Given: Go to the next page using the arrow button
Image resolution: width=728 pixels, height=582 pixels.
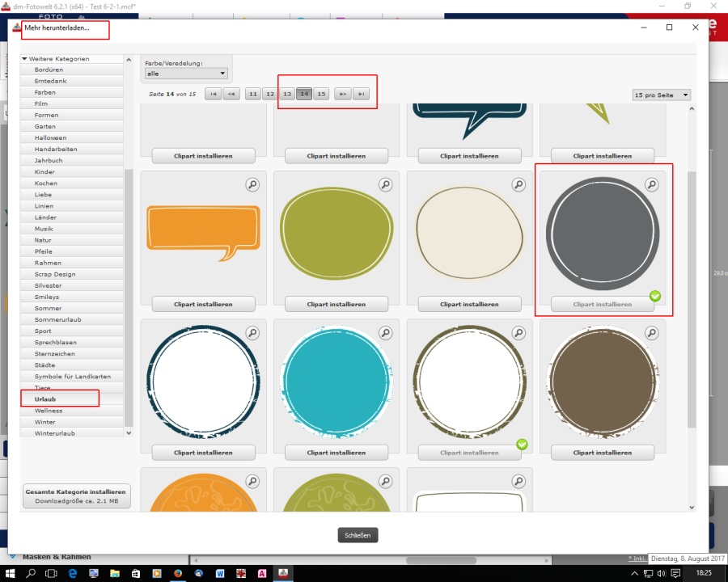Looking at the screenshot, I should (x=343, y=95).
